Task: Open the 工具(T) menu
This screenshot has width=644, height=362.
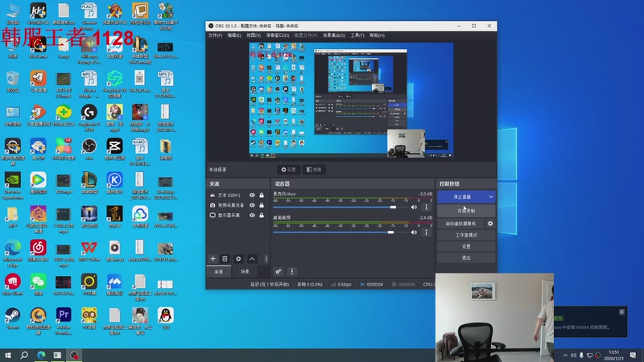Action: point(357,35)
